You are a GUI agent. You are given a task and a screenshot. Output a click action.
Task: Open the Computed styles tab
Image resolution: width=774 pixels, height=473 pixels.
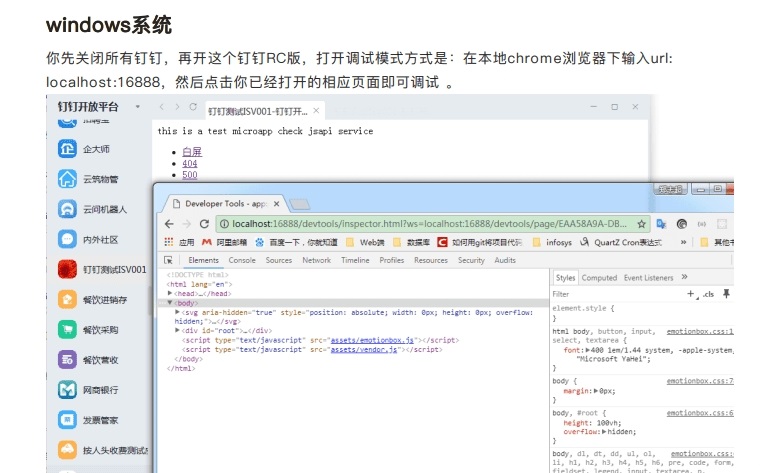tap(599, 278)
